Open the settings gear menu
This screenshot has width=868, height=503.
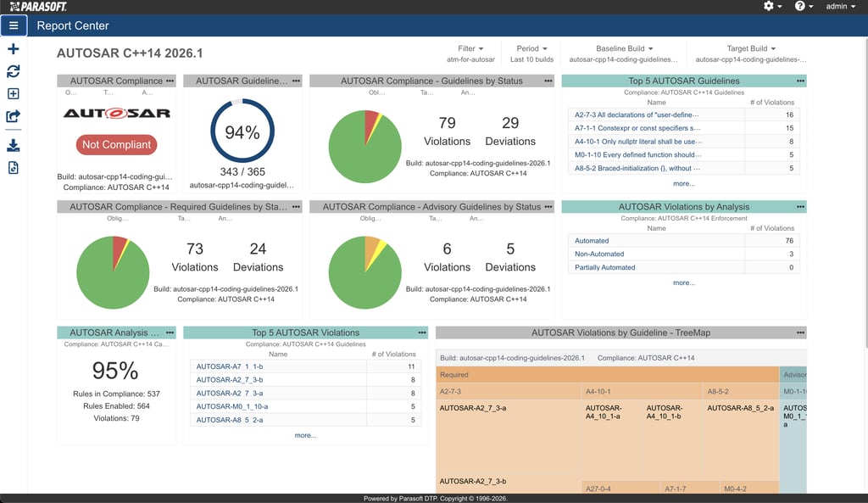[x=772, y=6]
